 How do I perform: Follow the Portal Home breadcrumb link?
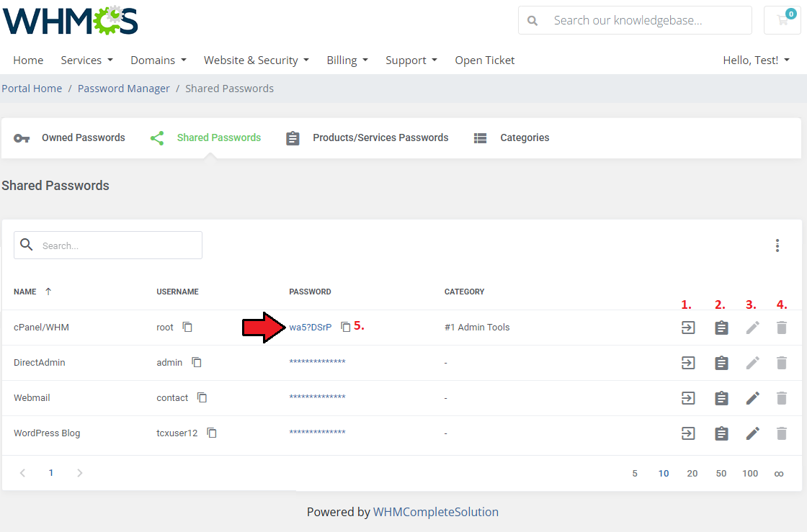click(32, 89)
